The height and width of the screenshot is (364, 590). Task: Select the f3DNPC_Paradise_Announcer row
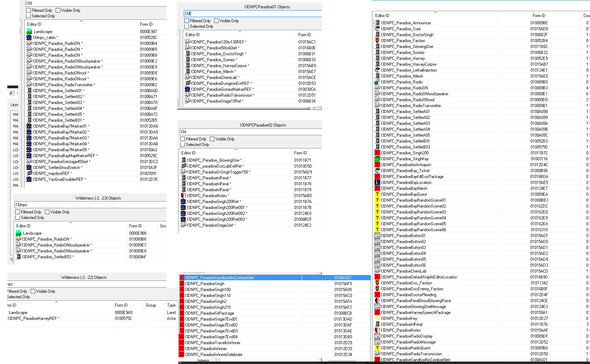point(481,23)
